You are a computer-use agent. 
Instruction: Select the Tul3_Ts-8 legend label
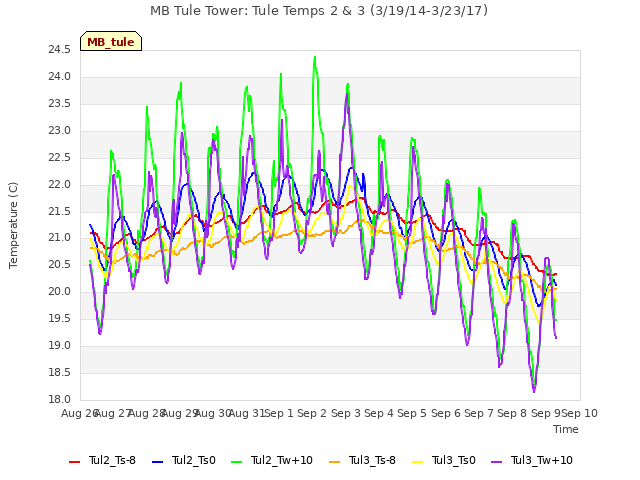pos(372,460)
